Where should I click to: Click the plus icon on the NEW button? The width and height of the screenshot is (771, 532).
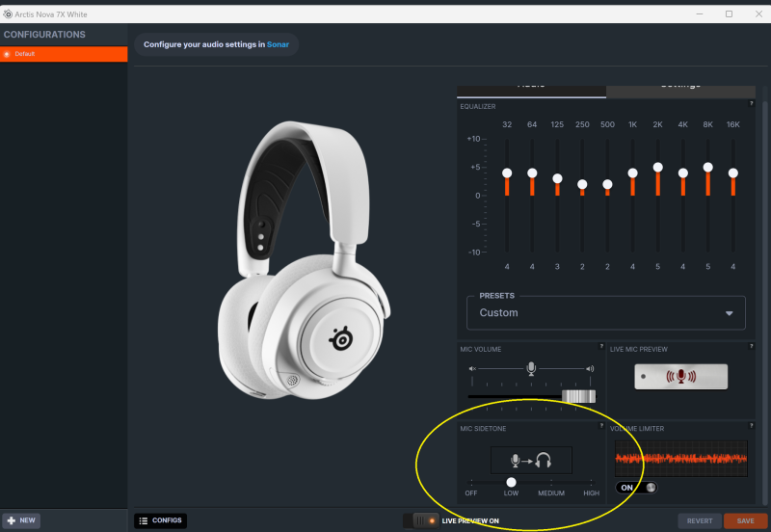(x=12, y=520)
